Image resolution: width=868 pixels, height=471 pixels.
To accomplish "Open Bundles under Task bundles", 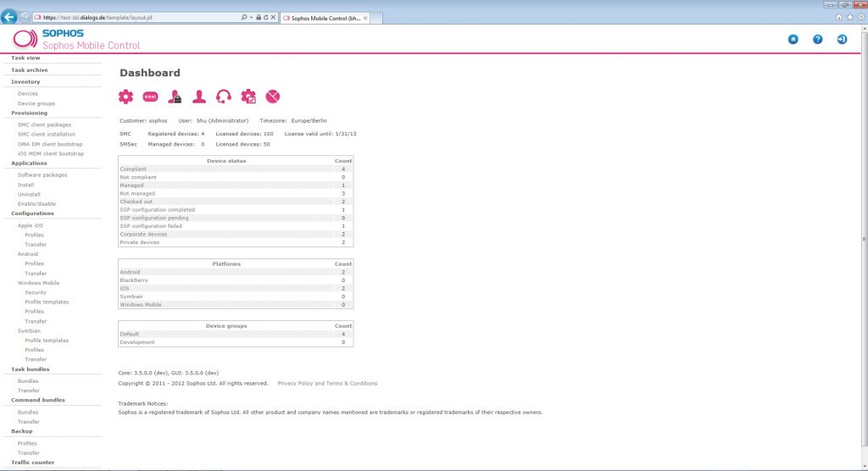I will tap(28, 381).
